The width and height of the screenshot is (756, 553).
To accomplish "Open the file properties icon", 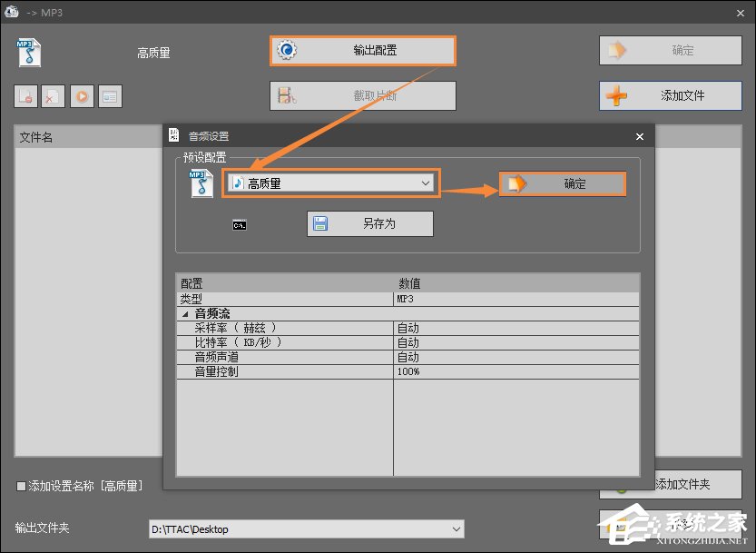I will click(110, 95).
